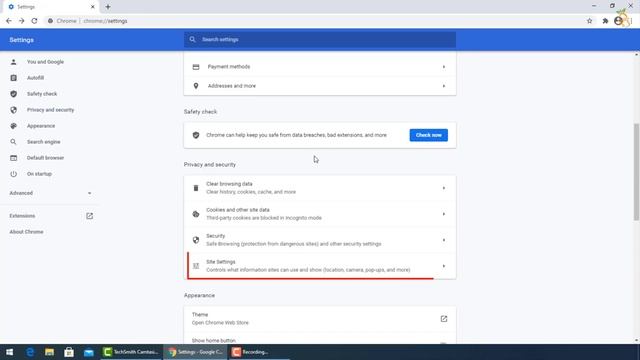Viewport: 640px width, 360px height.
Task: Open the Addresses and more row
Action: [320, 86]
